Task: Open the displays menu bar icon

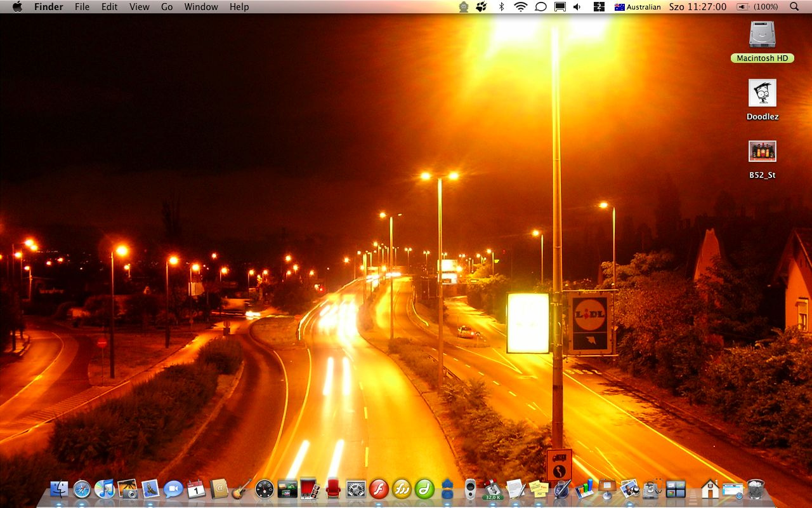Action: [x=560, y=7]
